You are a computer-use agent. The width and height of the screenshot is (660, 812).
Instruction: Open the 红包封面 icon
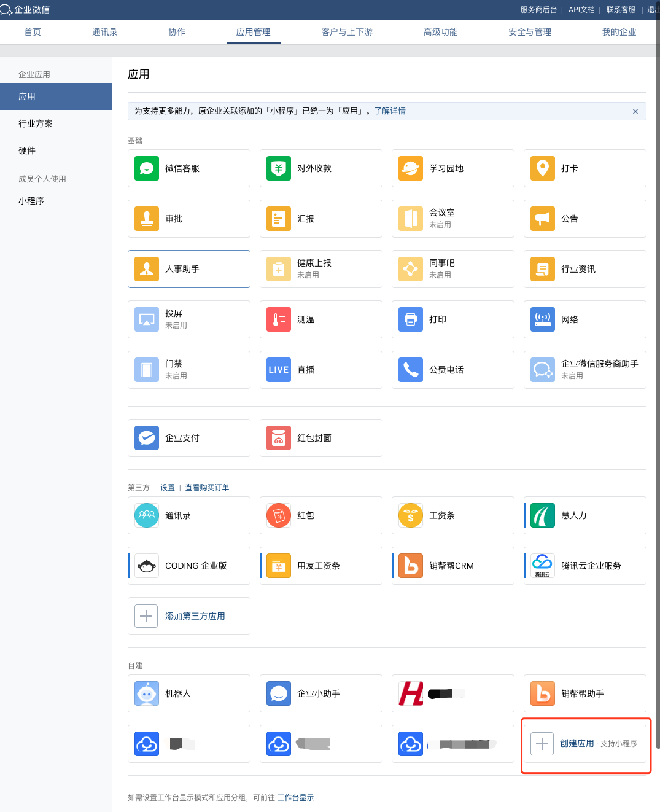(279, 438)
